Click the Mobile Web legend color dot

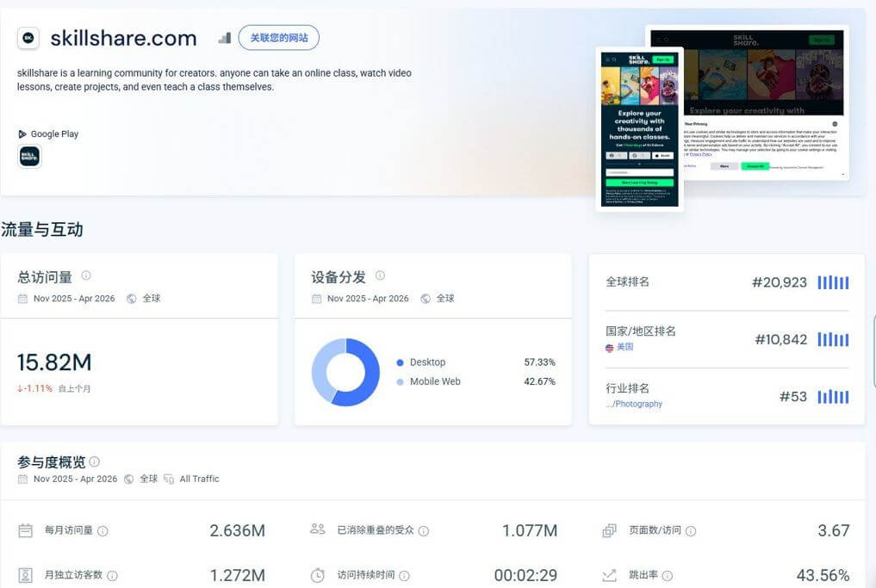click(x=400, y=382)
